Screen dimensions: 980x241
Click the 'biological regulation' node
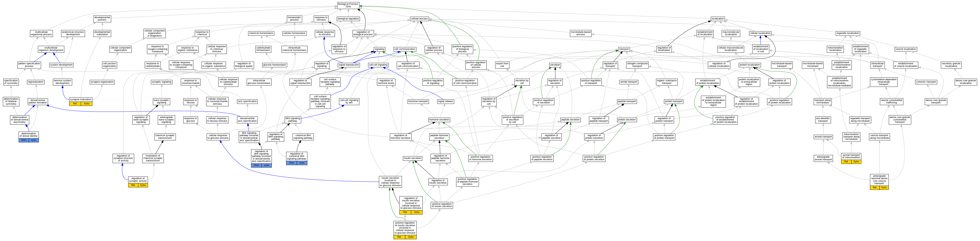pyautogui.click(x=348, y=19)
